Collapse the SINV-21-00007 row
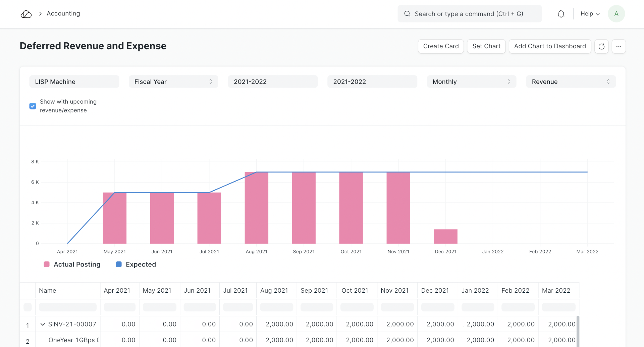 (43, 324)
